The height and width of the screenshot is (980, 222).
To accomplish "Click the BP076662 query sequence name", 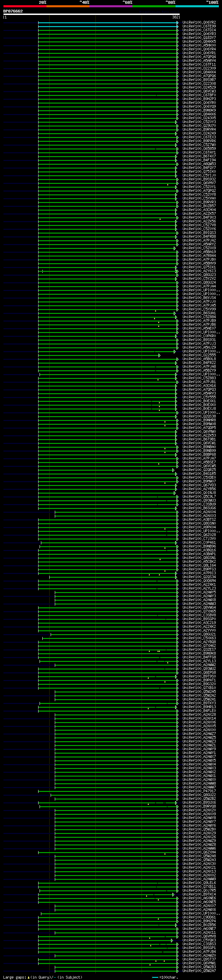I will pos(13,11).
